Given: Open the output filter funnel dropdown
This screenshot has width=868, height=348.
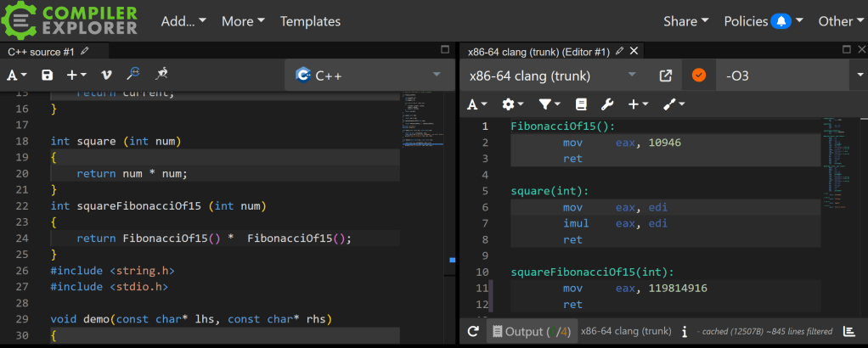Looking at the screenshot, I should 549,104.
